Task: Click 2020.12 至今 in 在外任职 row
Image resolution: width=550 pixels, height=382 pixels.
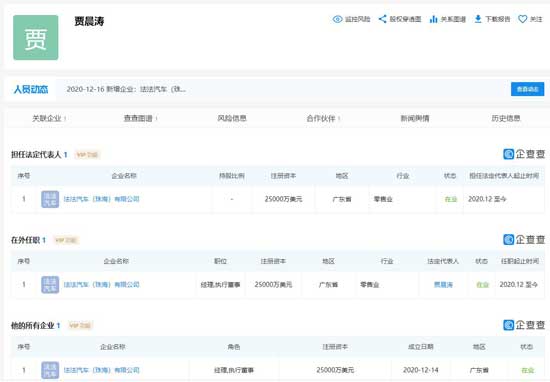Action: click(518, 284)
